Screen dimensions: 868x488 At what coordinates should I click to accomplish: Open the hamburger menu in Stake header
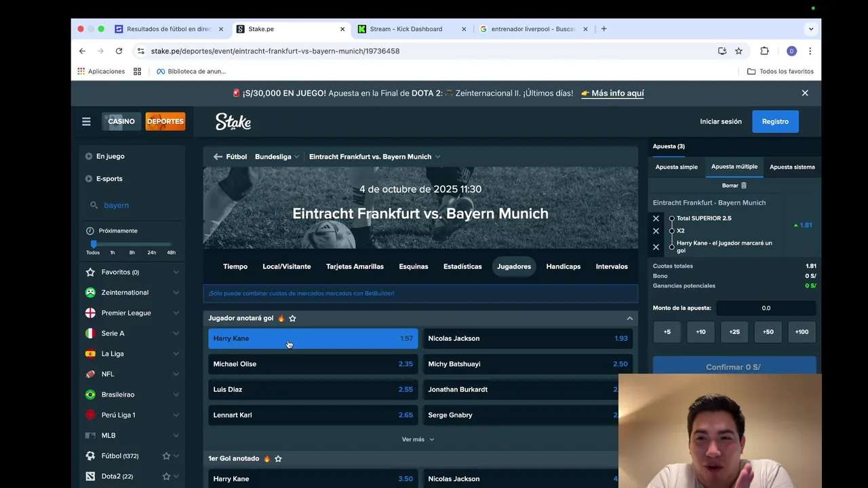pyautogui.click(x=86, y=121)
